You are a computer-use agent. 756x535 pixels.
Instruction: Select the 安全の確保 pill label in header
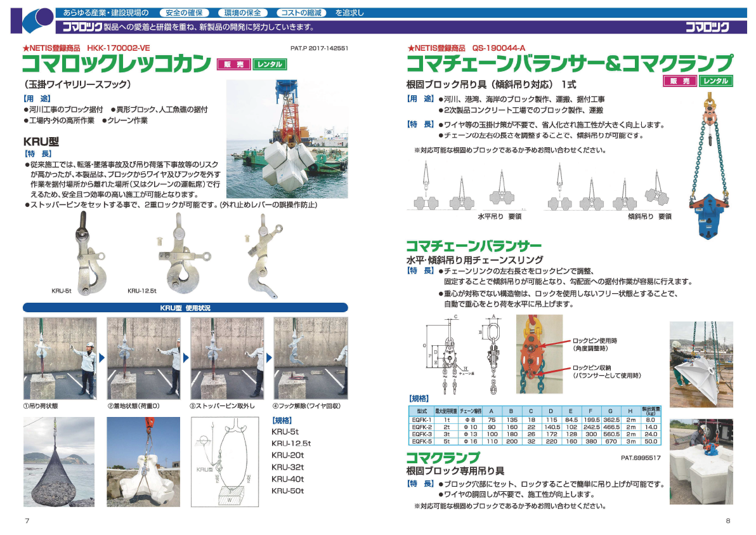[184, 13]
